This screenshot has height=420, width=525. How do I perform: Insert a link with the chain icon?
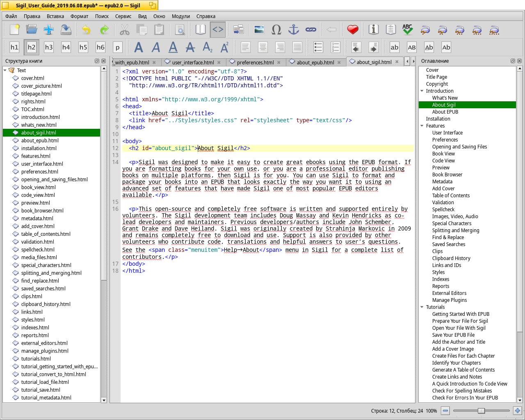(x=311, y=30)
